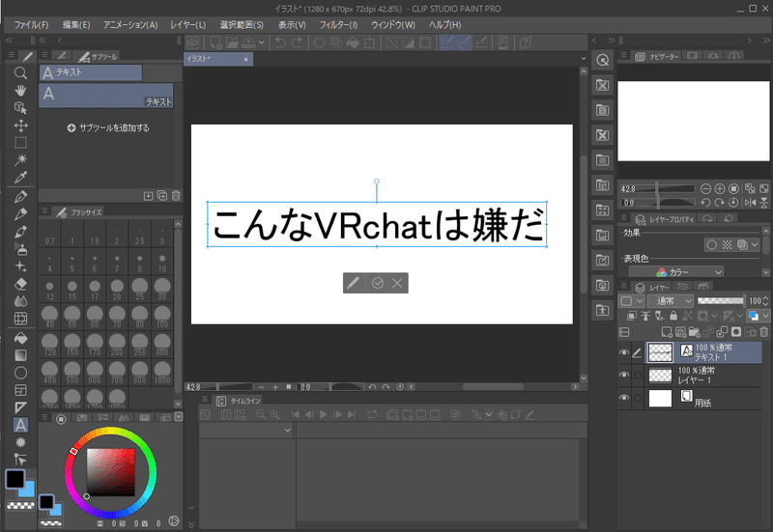
Task: Select the Gradient tool
Action: pyautogui.click(x=20, y=355)
